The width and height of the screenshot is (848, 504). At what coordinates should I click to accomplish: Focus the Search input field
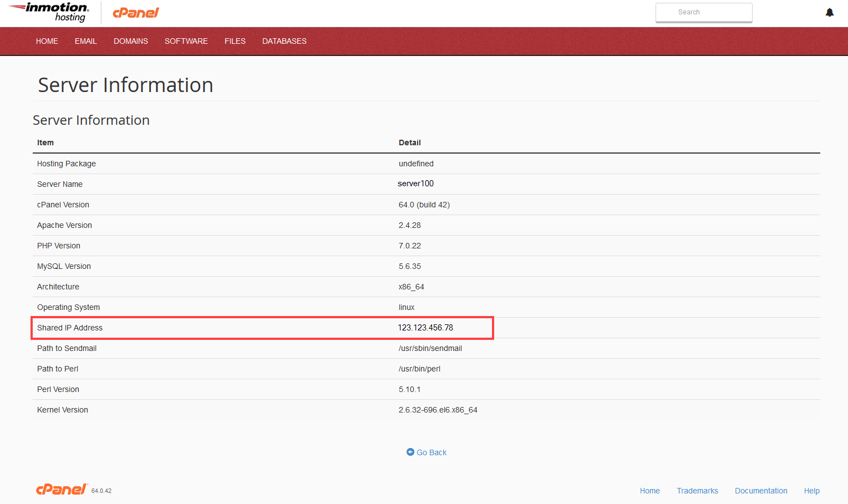pos(703,12)
